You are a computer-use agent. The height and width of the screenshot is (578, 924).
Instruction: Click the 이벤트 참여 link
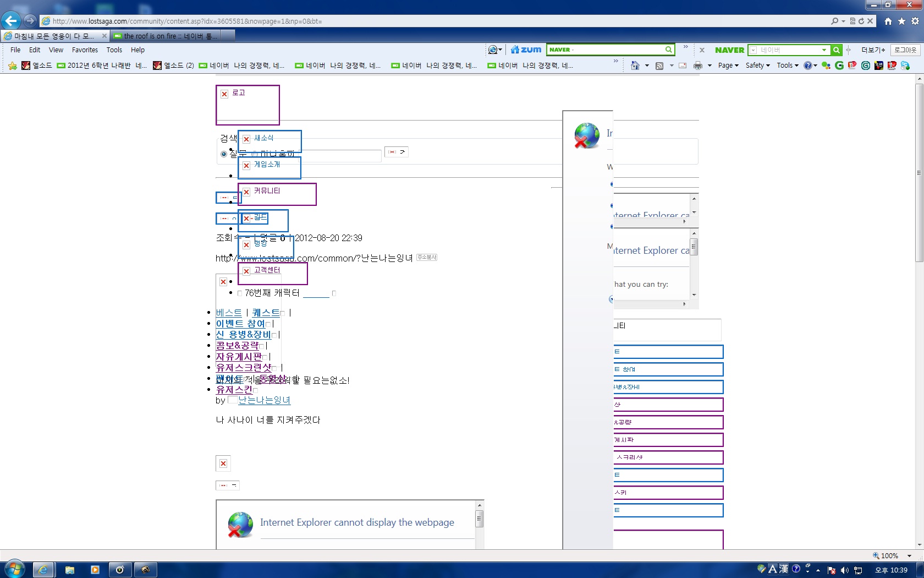click(240, 324)
